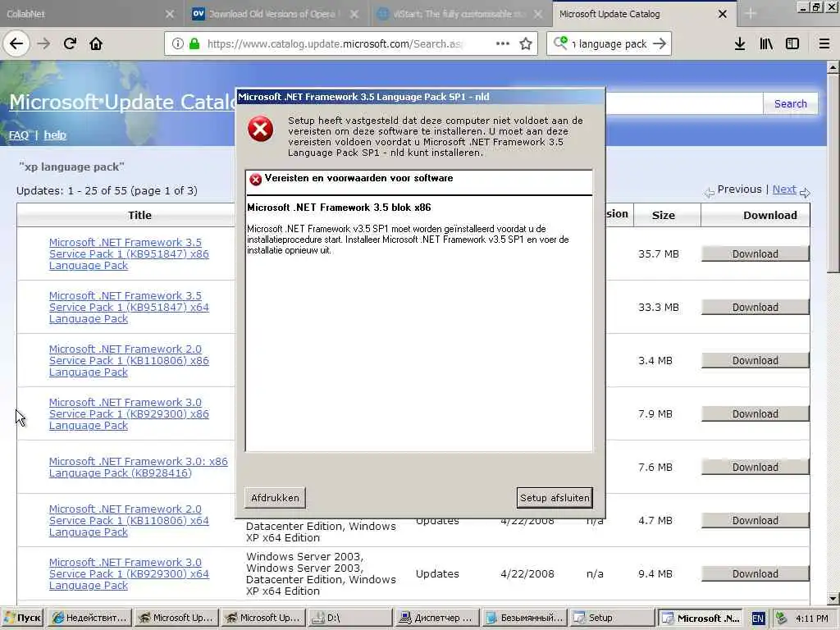Screen dimensions: 840x630
Task: Click the page scrollbar down arrow
Action: point(833,598)
